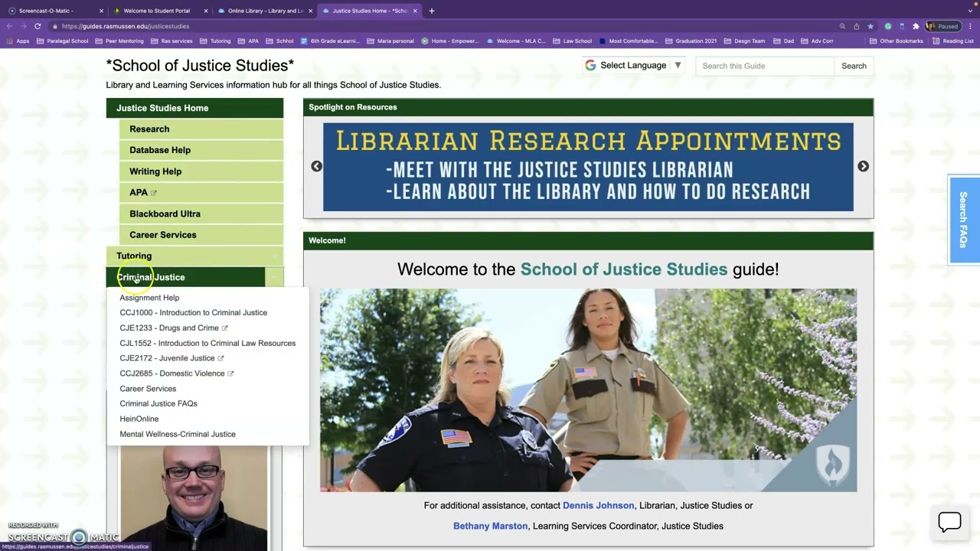Open the HeinOnline link
Viewport: 980px width, 551px height.
click(x=139, y=419)
